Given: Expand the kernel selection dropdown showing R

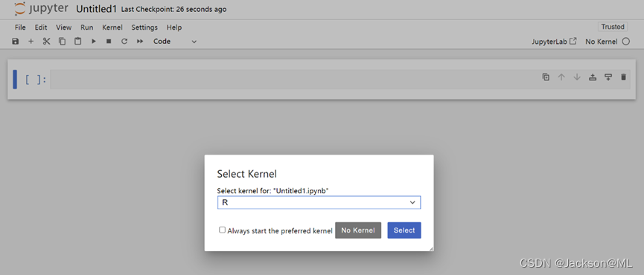Looking at the screenshot, I should (x=319, y=202).
